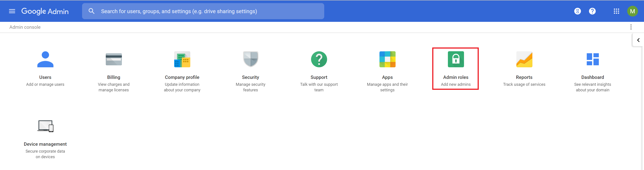
Task: Expand the side panel chevron arrow
Action: 638,40
